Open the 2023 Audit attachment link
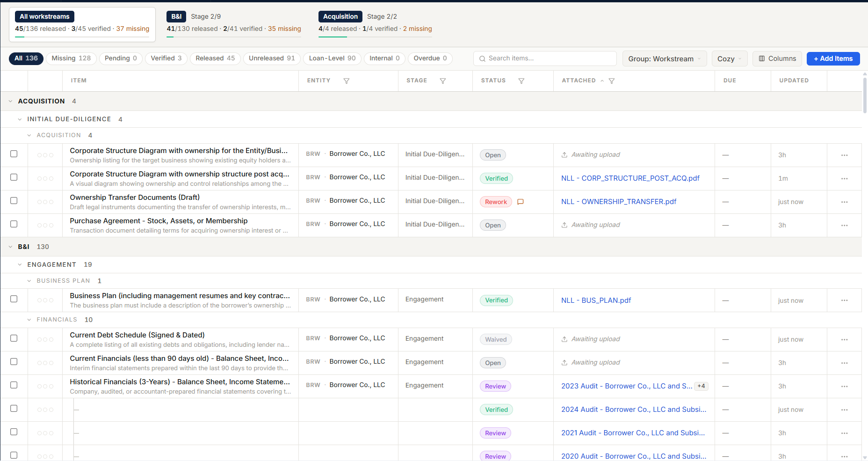 (627, 386)
